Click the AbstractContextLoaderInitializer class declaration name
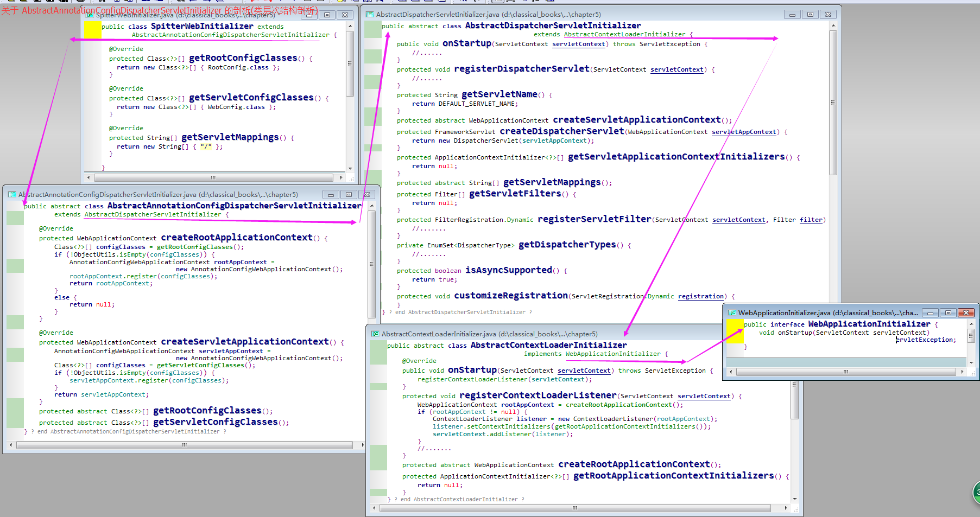This screenshot has height=517, width=980. tap(549, 345)
